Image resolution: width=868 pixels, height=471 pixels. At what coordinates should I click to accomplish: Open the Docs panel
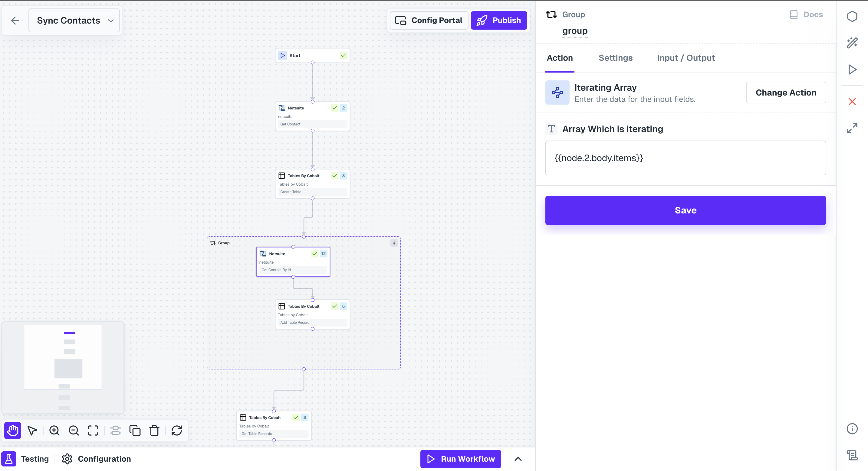806,15
